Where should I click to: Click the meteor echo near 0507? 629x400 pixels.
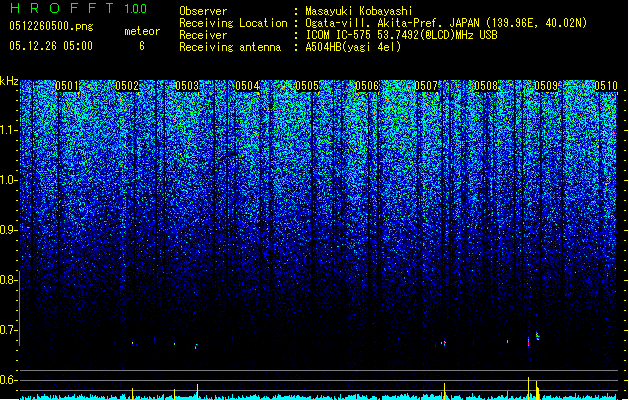[443, 343]
